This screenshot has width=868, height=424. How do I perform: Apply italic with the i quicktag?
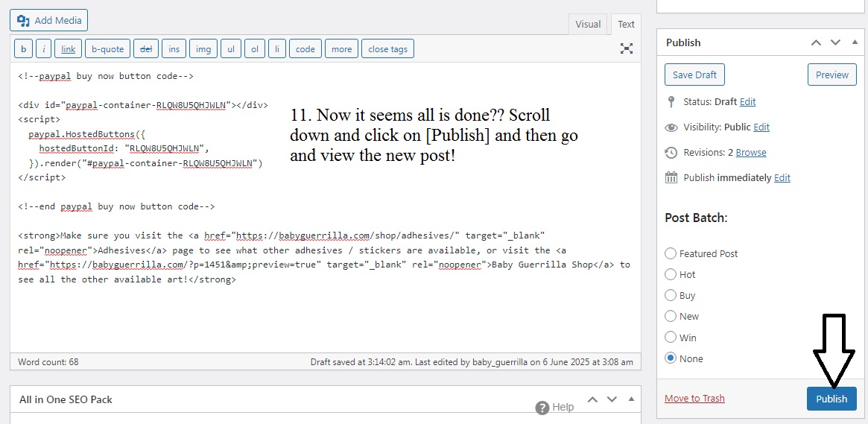[44, 48]
